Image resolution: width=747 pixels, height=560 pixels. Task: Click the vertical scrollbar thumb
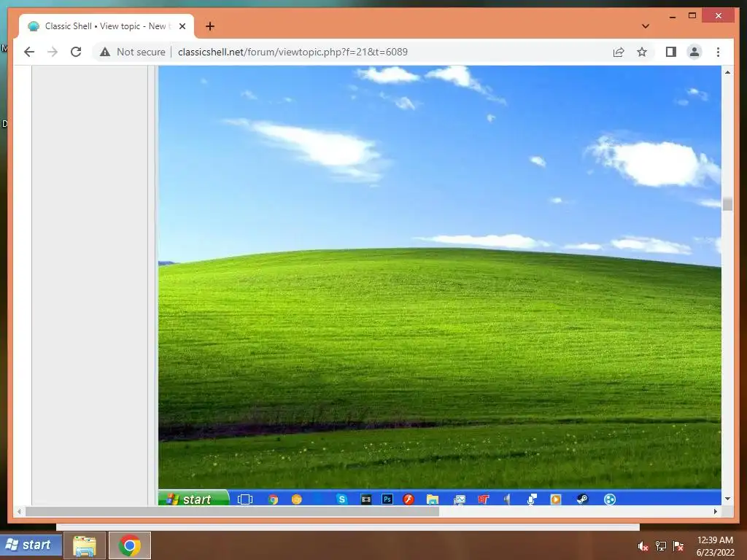point(727,204)
